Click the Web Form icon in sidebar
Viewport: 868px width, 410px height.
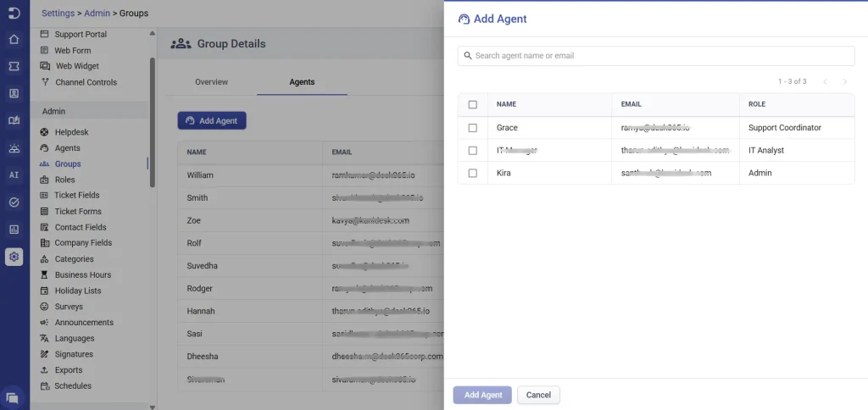pyautogui.click(x=44, y=50)
